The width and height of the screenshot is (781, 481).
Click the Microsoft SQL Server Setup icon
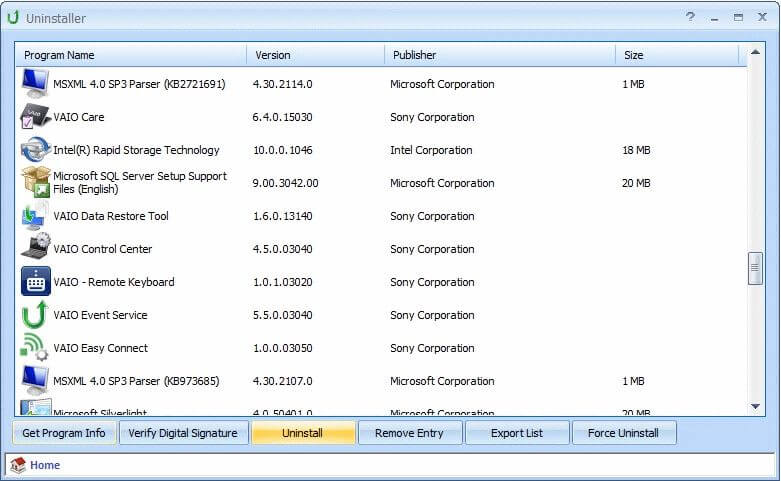pyautogui.click(x=35, y=183)
